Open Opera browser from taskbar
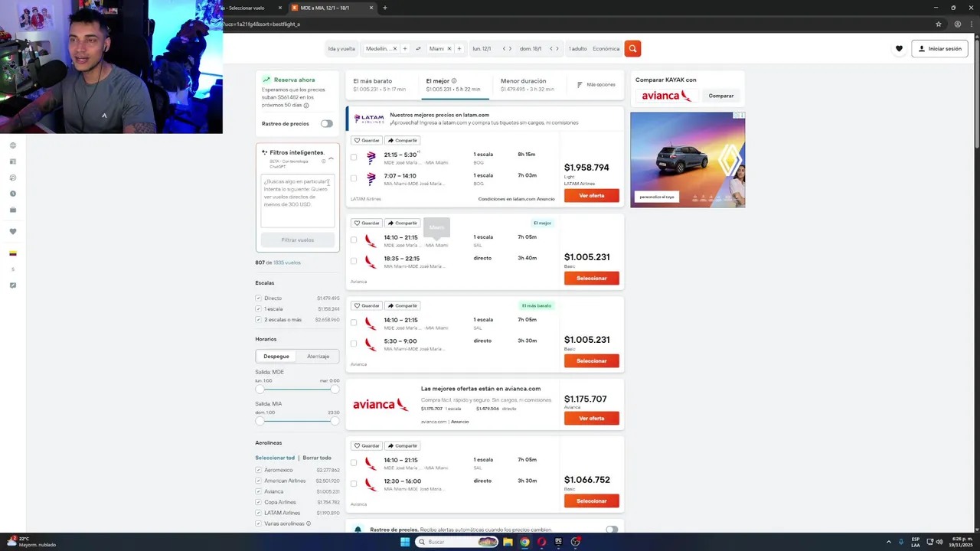Viewport: 980px width, 551px height. click(x=541, y=542)
